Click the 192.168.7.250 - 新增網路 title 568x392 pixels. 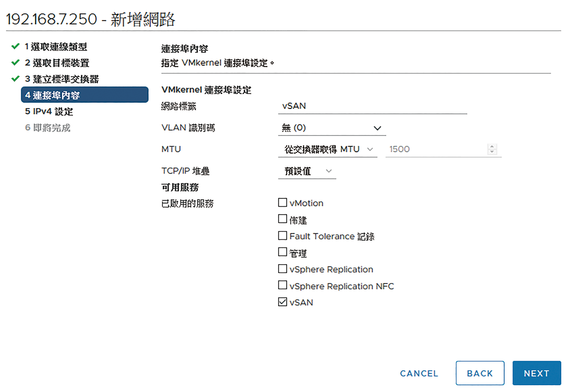click(91, 19)
